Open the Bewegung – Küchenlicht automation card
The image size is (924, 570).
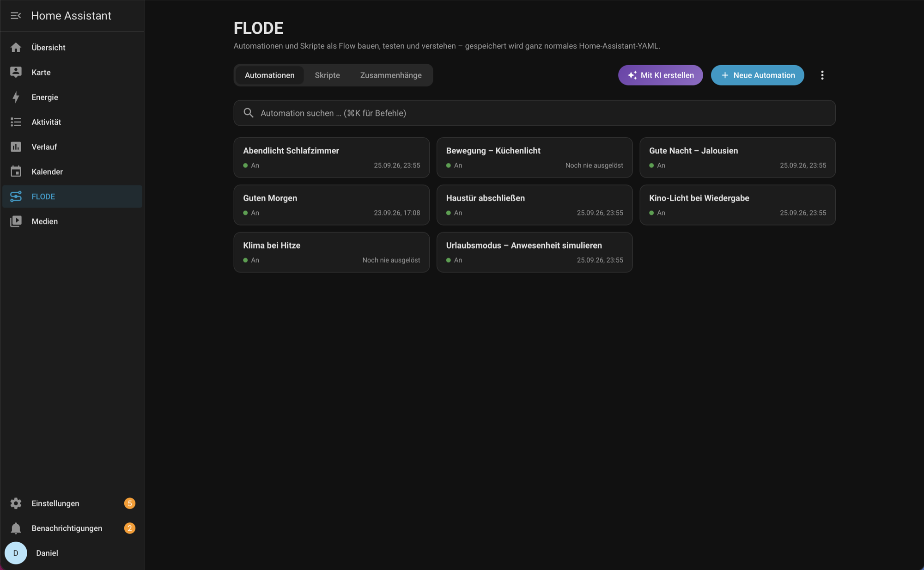[x=535, y=157]
